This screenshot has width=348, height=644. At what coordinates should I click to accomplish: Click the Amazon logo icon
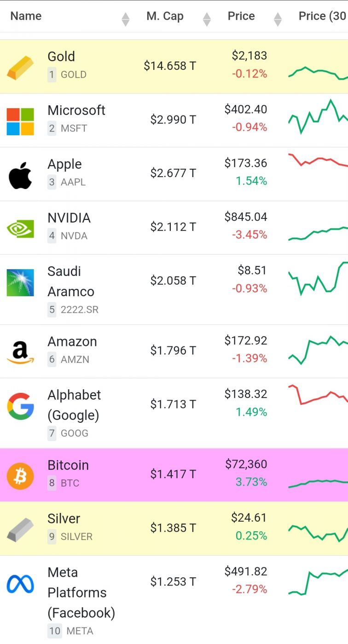20,352
